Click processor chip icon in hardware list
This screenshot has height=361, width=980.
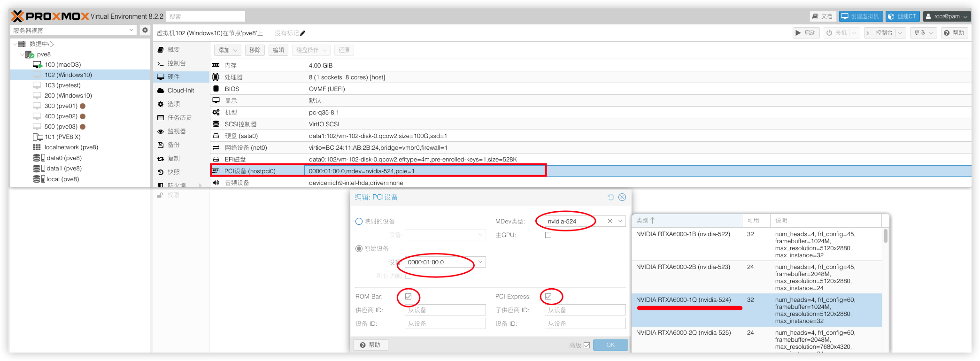pos(216,77)
